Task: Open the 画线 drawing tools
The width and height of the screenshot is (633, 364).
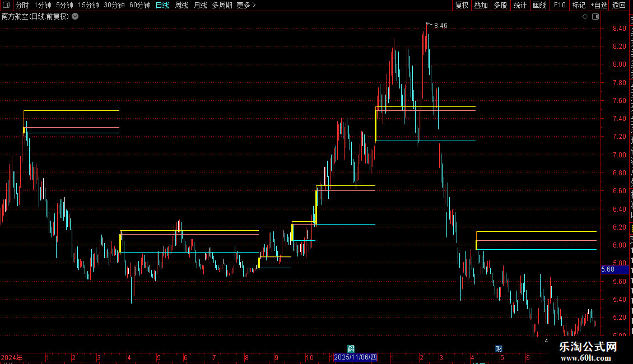Action: [539, 5]
